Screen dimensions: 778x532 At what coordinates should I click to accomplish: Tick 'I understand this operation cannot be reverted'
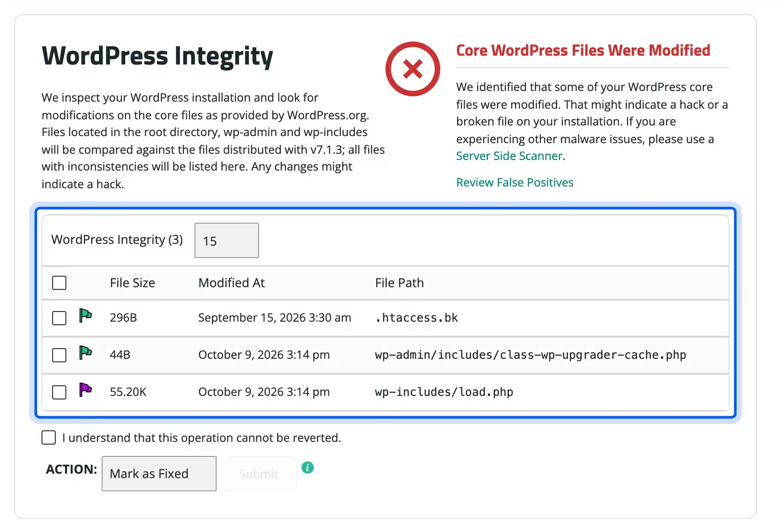pyautogui.click(x=49, y=437)
